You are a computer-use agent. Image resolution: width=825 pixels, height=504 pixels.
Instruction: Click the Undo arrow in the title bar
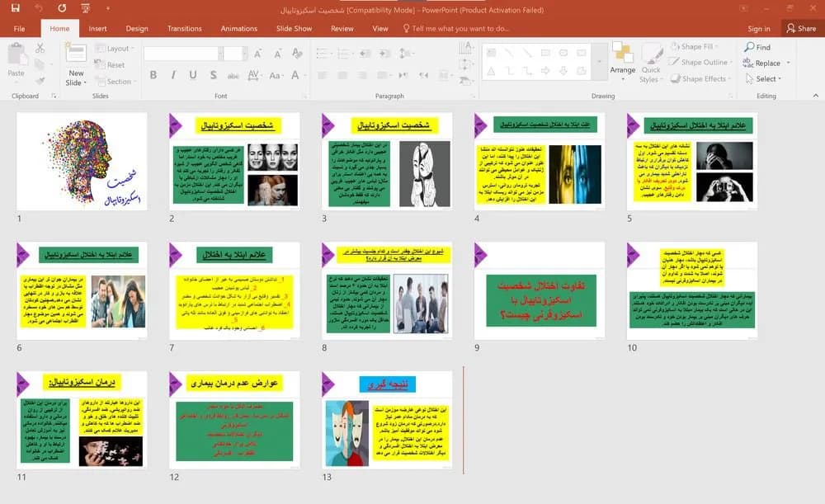click(39, 8)
